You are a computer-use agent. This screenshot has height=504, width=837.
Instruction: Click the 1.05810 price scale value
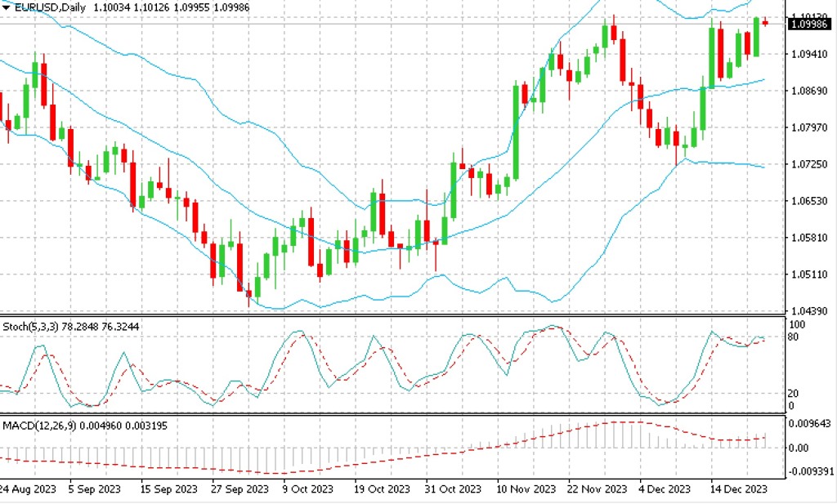pos(810,238)
